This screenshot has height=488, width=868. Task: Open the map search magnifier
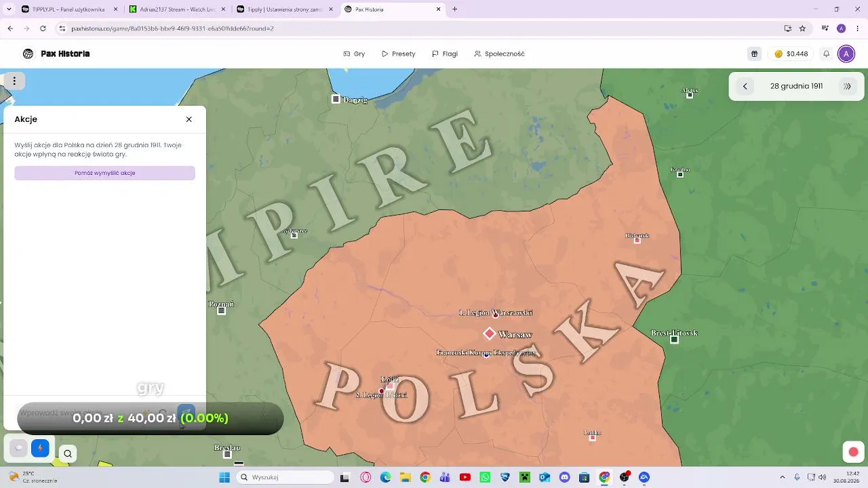68,453
